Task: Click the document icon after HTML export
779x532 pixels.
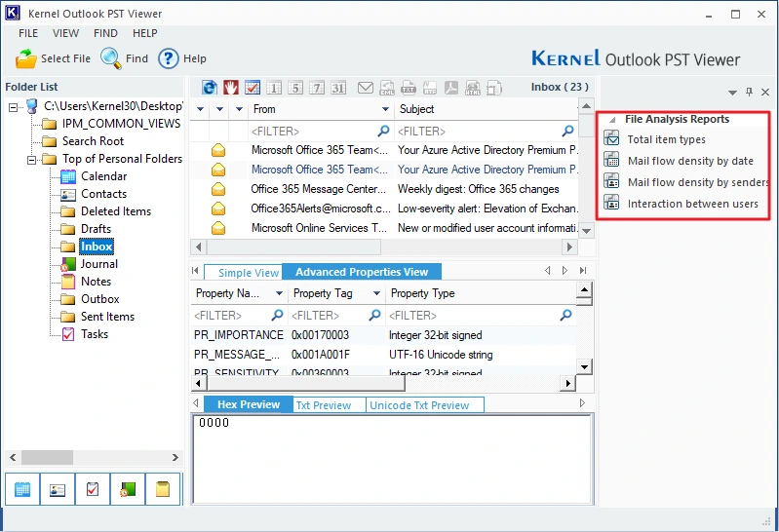Action: tap(494, 88)
